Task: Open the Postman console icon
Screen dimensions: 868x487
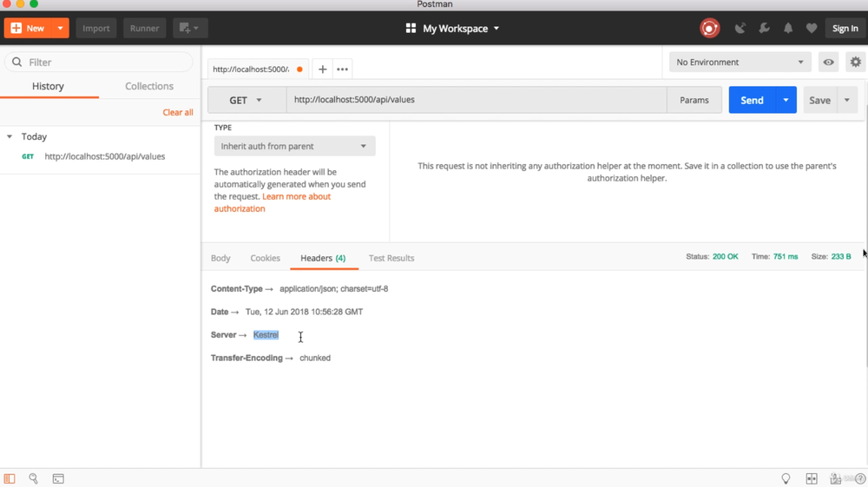Action: coord(58,478)
